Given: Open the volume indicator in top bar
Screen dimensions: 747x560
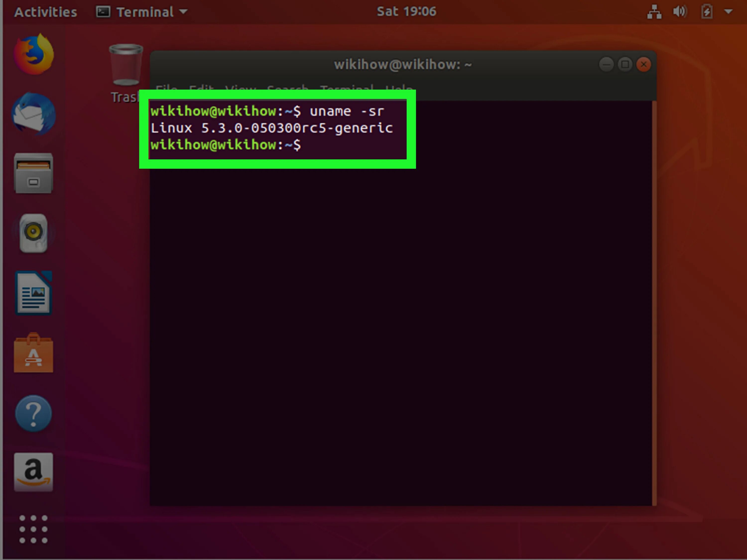Looking at the screenshot, I should point(680,12).
